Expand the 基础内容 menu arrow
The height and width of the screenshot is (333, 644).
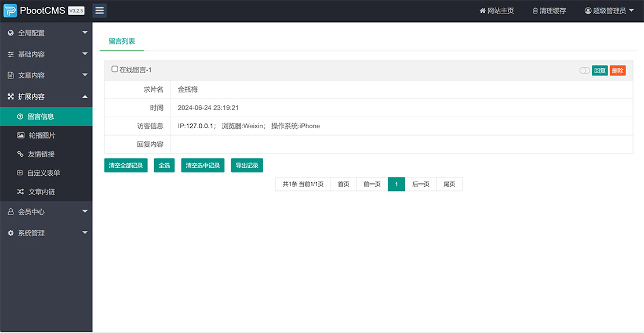click(x=85, y=54)
